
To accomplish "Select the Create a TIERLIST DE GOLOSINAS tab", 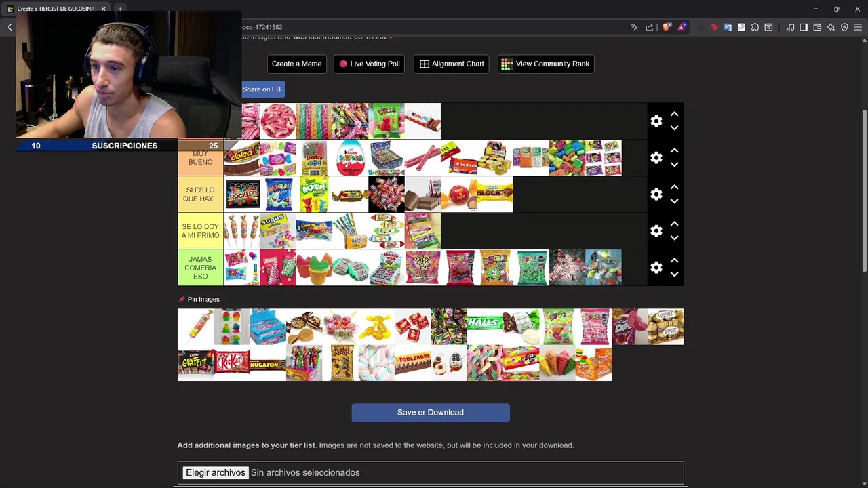I will pyautogui.click(x=56, y=9).
